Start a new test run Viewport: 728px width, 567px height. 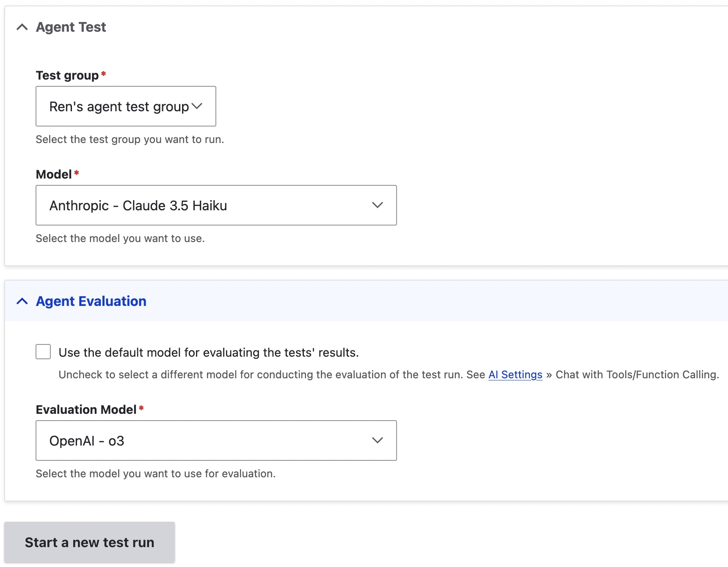(89, 542)
